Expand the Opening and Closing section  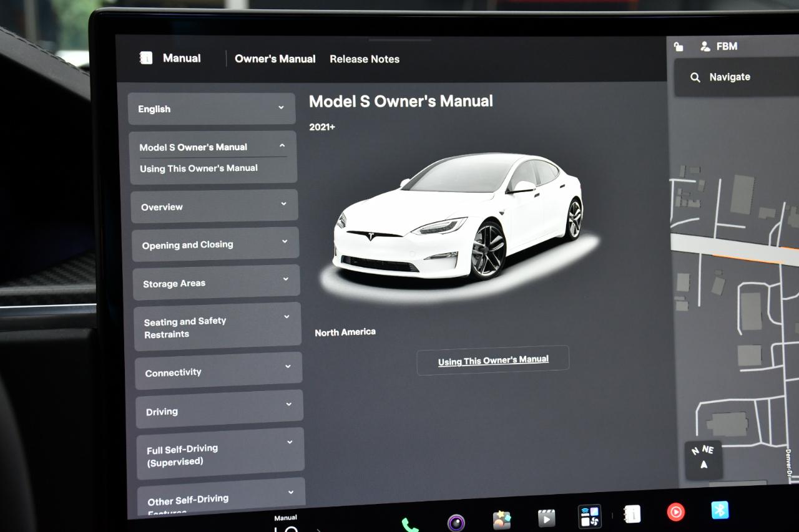click(x=215, y=244)
